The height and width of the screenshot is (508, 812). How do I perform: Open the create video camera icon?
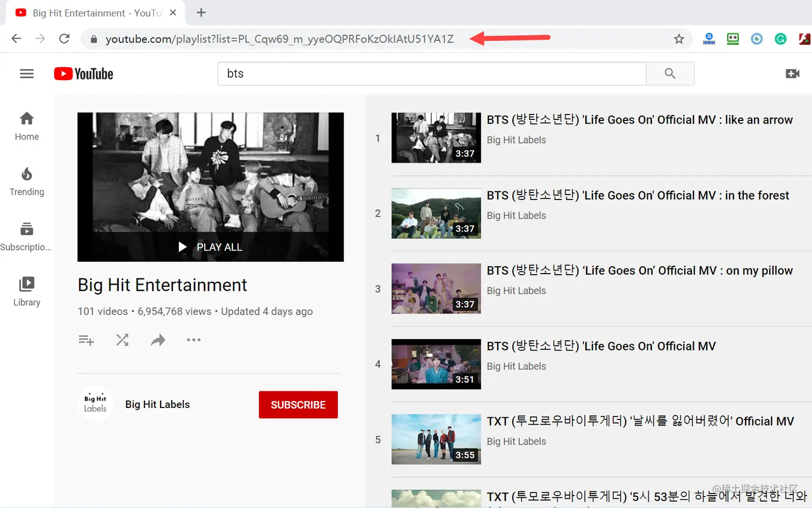[792, 74]
